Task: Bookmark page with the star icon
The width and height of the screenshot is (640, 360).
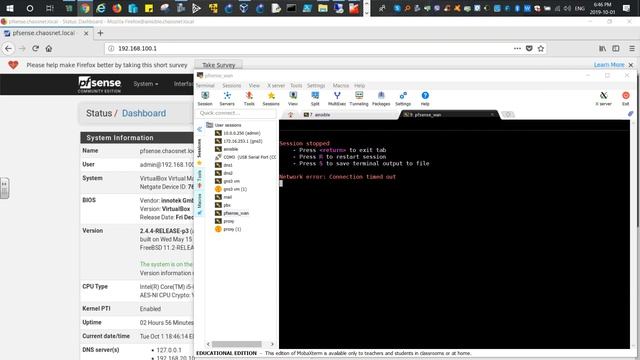Action: tap(541, 48)
